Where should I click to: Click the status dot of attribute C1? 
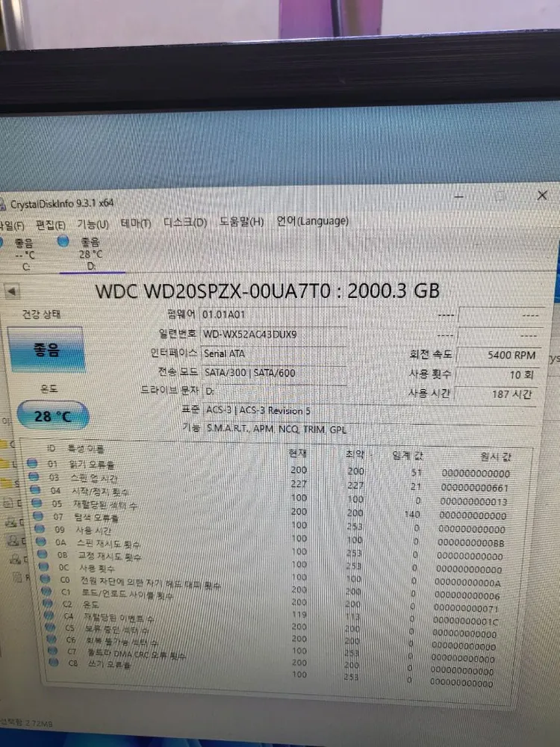[46, 591]
